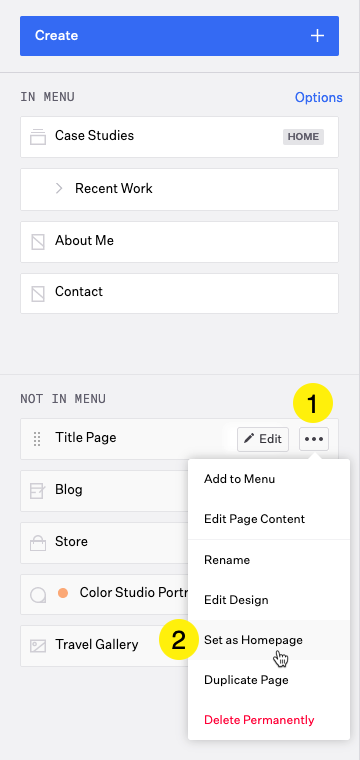Choose Rename in the page menu

point(227,560)
